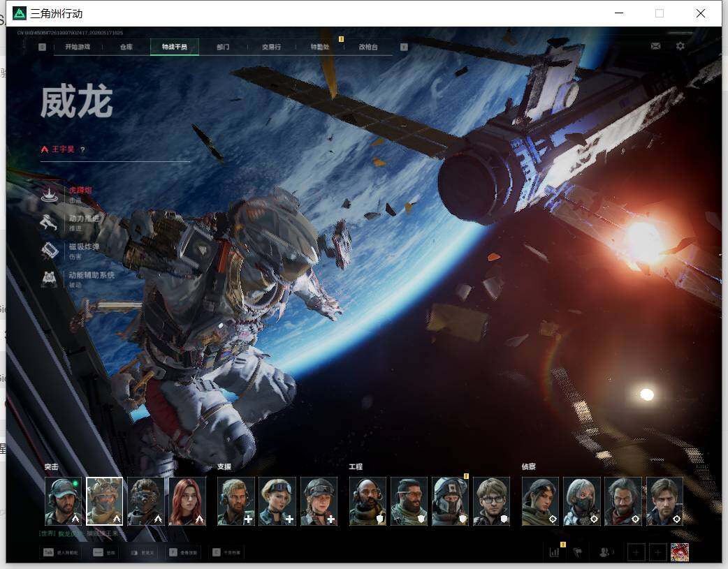This screenshot has height=569, width=728.
Task: Select engineer operator with round glasses
Action: pos(492,501)
